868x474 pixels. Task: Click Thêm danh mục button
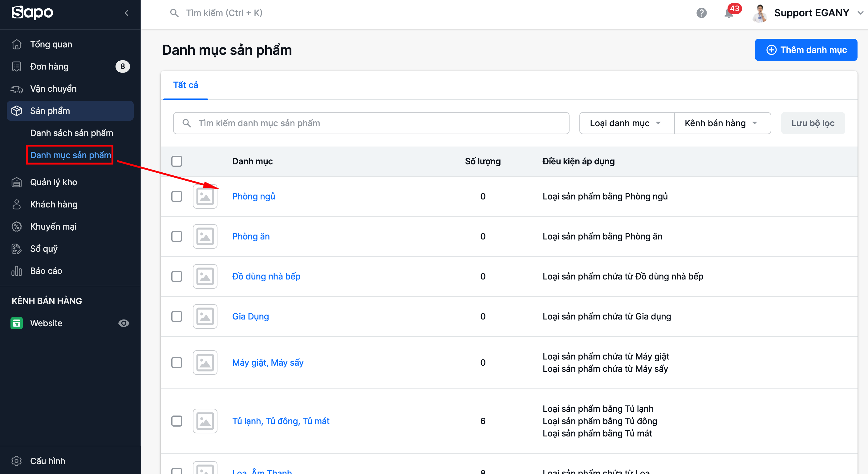tap(806, 50)
